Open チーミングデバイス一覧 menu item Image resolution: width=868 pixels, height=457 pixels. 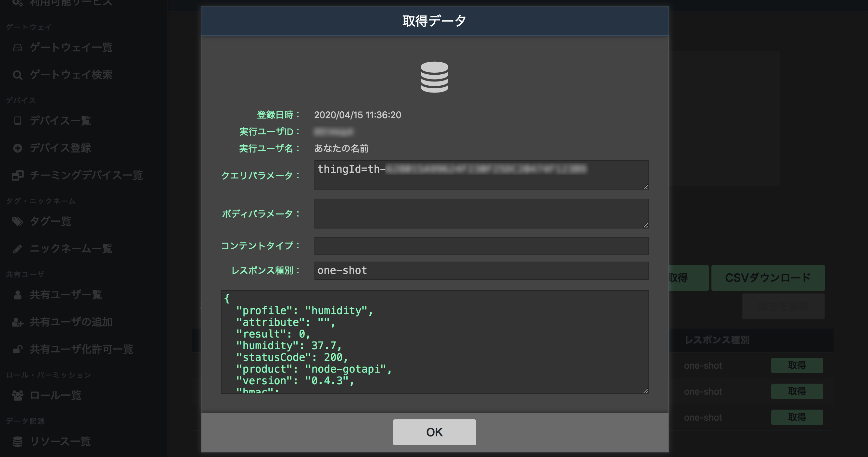pyautogui.click(x=86, y=175)
